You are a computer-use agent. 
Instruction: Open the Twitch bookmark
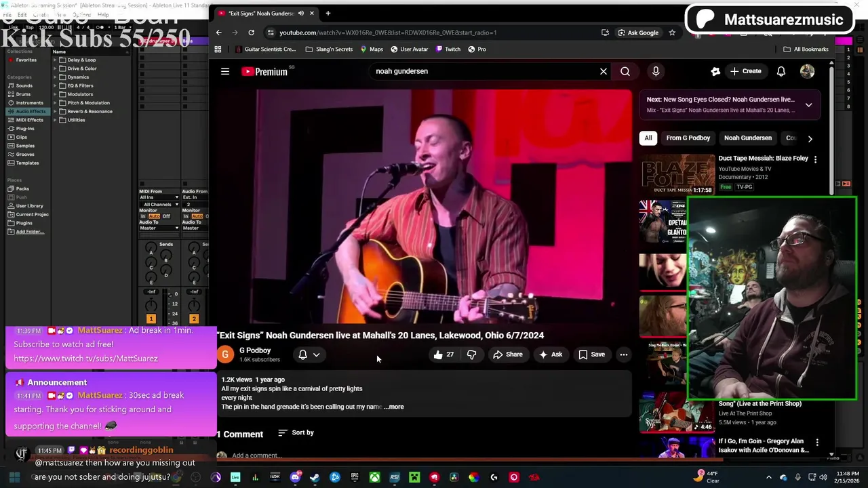click(x=448, y=49)
